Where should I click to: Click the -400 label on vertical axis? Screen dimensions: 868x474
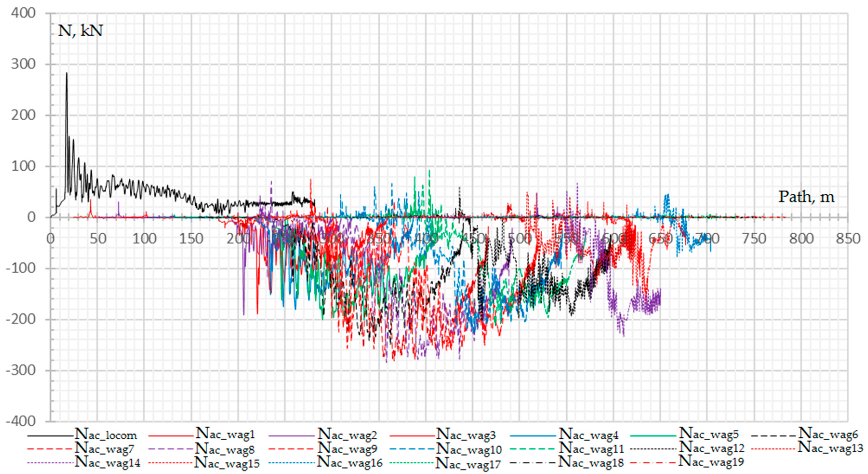click(x=21, y=421)
